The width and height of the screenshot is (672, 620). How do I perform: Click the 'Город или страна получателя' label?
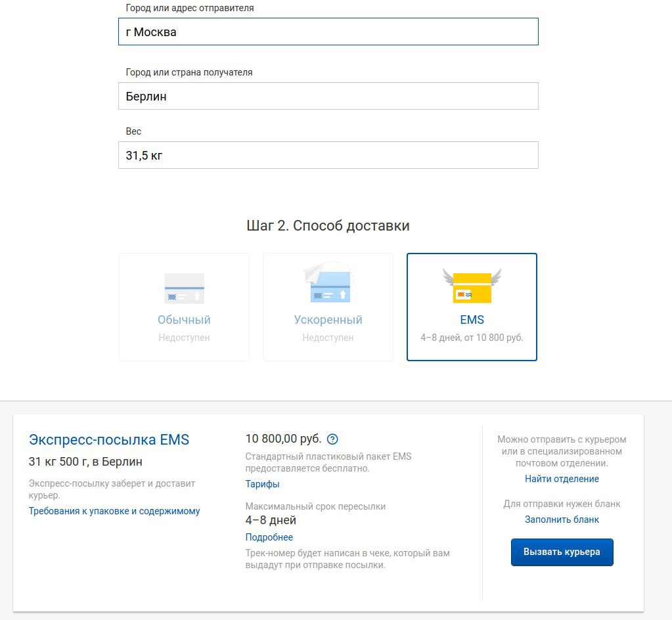[189, 72]
